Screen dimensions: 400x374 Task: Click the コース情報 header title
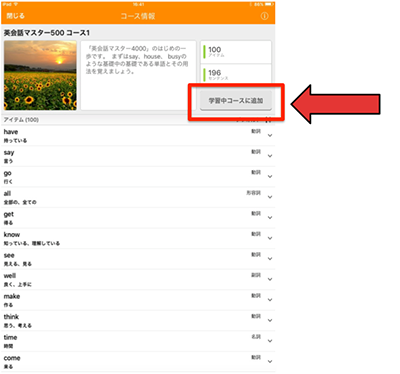138,16
